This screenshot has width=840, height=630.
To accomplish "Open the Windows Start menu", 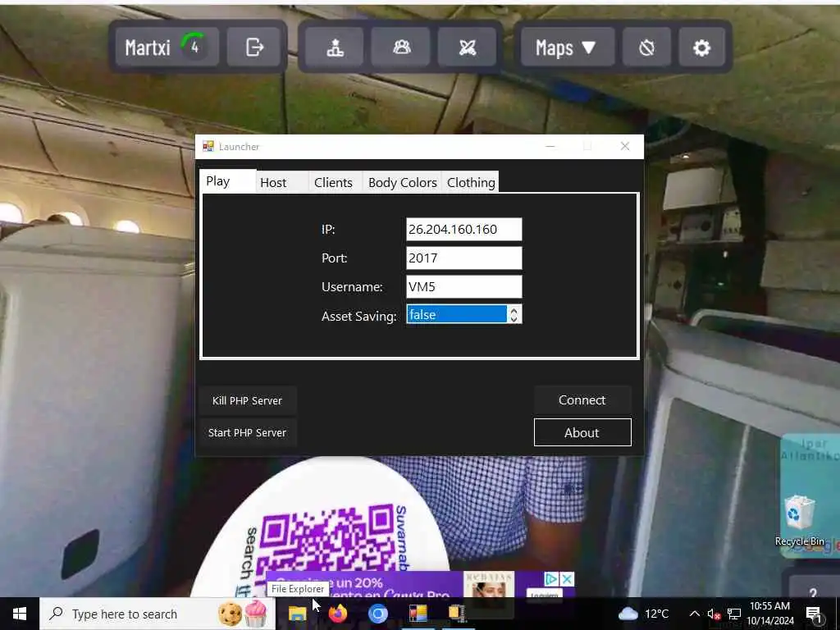I will tap(20, 614).
